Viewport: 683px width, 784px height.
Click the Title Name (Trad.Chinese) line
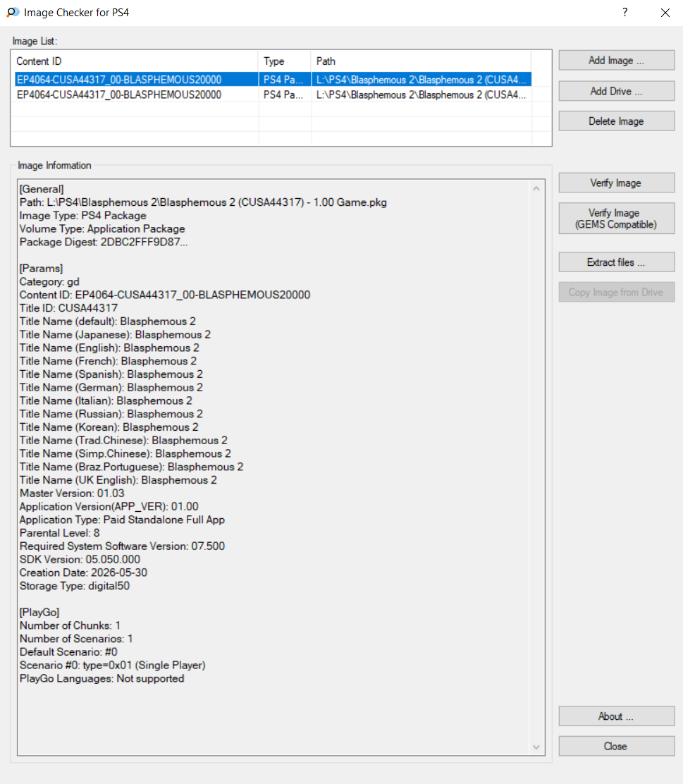(123, 441)
